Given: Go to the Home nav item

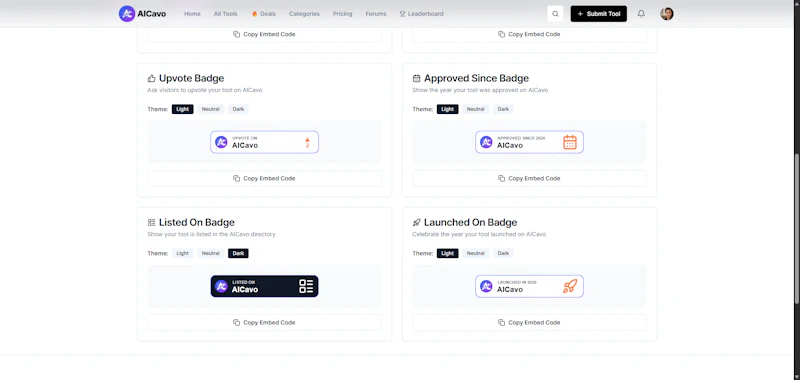Looking at the screenshot, I should coord(192,14).
